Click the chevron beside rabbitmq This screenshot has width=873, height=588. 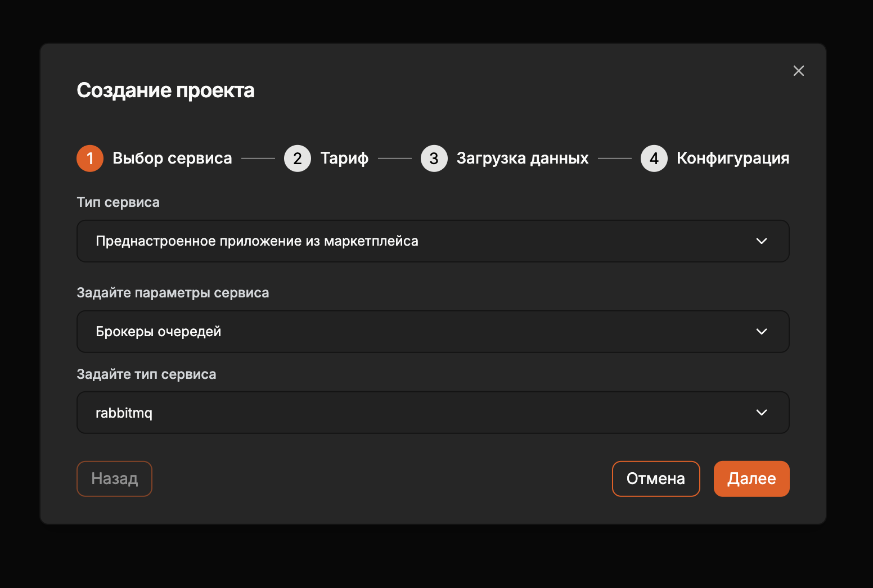coord(761,413)
